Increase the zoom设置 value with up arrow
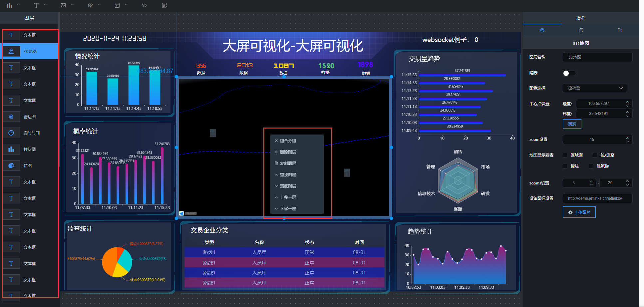 (x=628, y=138)
